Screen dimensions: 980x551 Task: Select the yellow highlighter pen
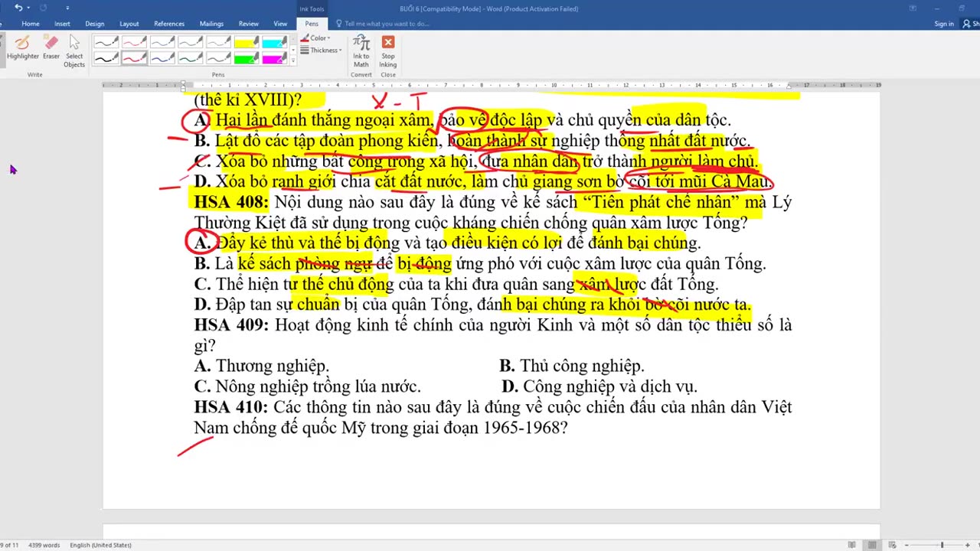[247, 43]
